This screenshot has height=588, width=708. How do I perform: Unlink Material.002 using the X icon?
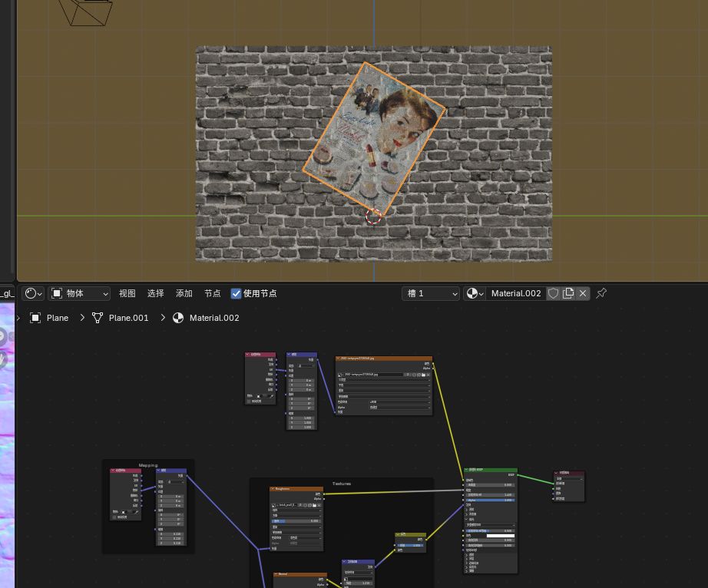tap(583, 294)
